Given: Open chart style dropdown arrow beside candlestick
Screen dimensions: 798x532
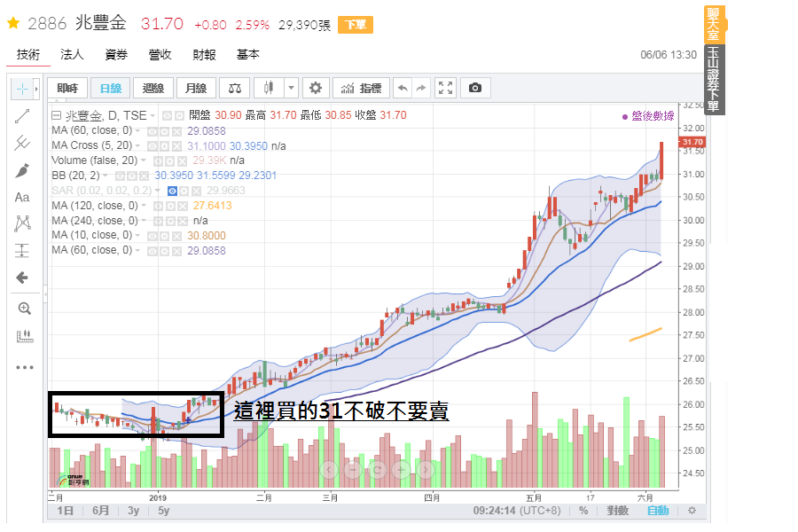Looking at the screenshot, I should click(x=291, y=88).
